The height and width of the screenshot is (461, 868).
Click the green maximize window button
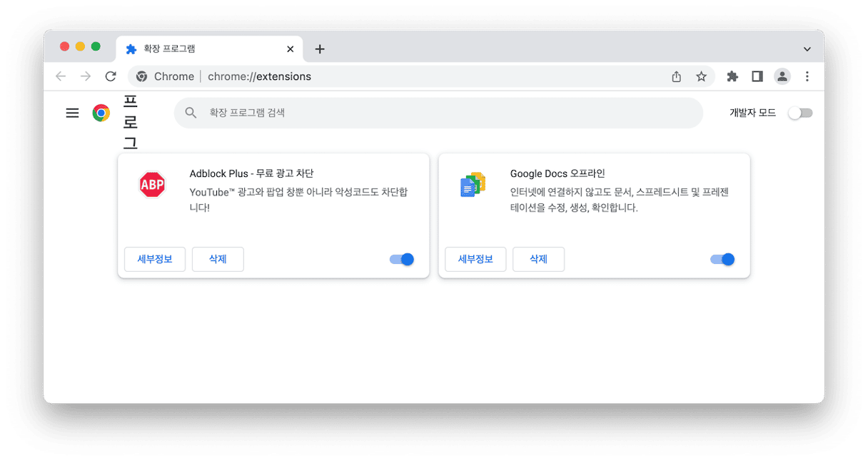[96, 46]
